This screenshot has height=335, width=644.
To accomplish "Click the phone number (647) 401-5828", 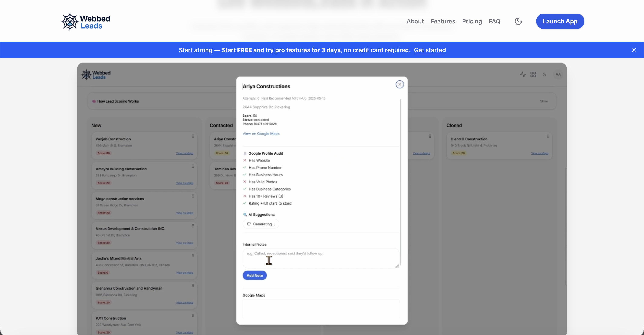I will click(x=265, y=124).
